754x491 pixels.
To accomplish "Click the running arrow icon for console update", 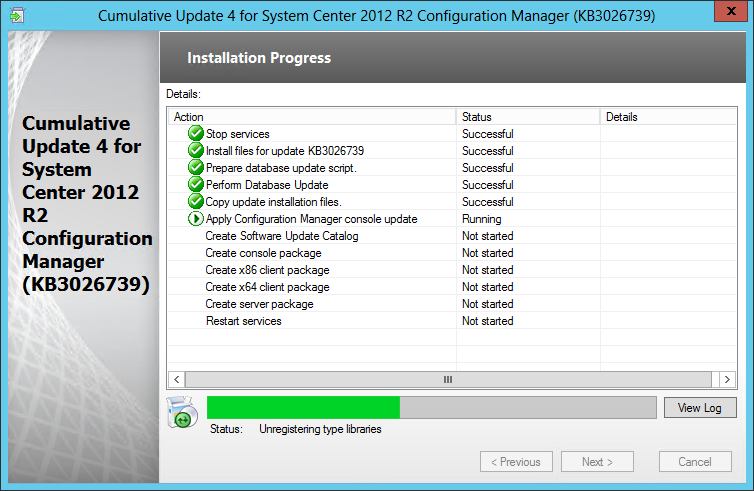I will click(x=196, y=218).
